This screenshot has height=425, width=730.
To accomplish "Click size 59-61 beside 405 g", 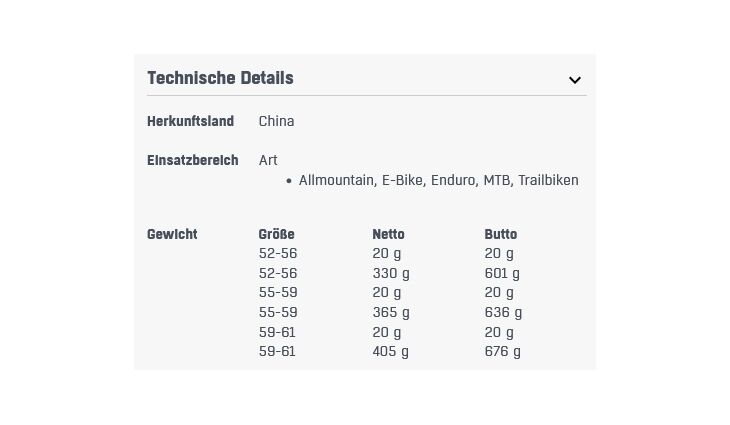I will point(277,351).
